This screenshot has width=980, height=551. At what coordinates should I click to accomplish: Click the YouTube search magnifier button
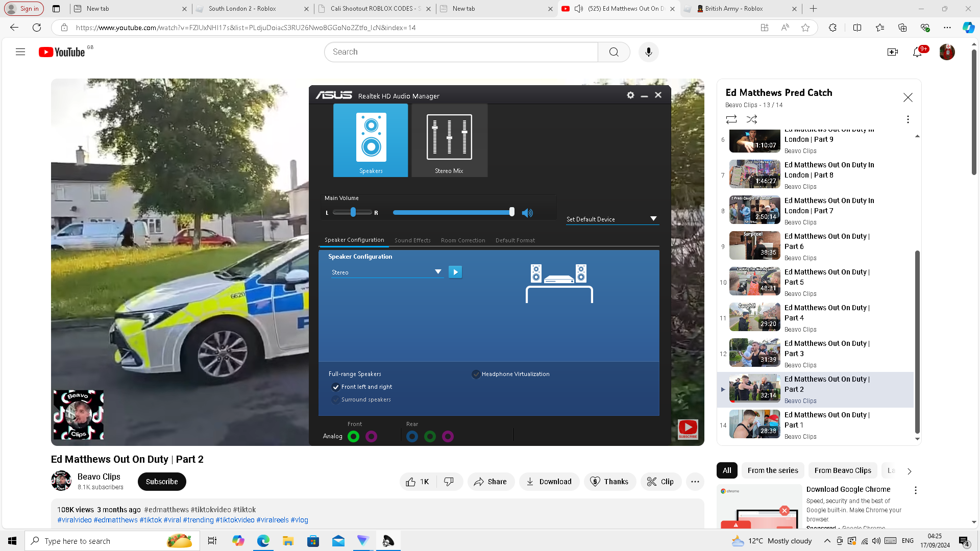tap(614, 52)
